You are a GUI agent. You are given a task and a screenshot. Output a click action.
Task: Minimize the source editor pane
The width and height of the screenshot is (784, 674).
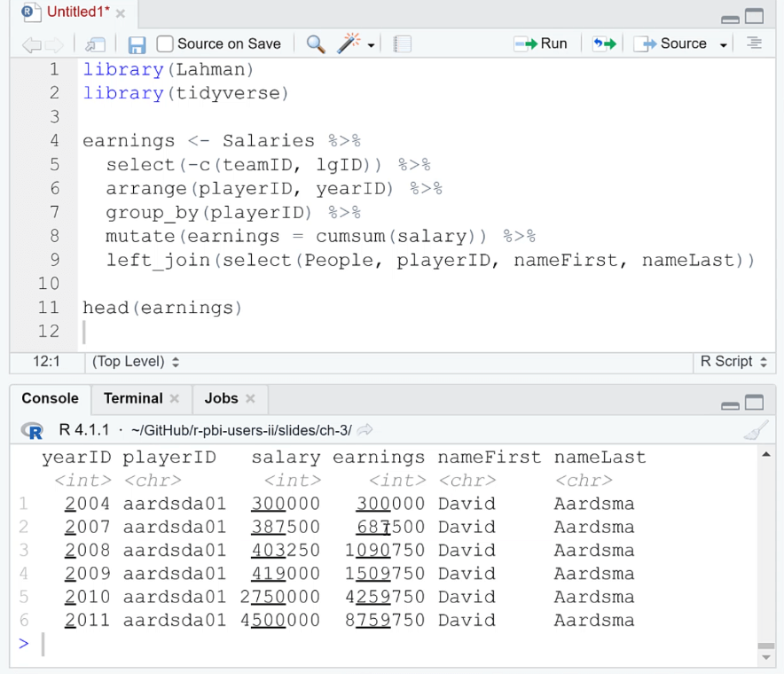(x=730, y=20)
